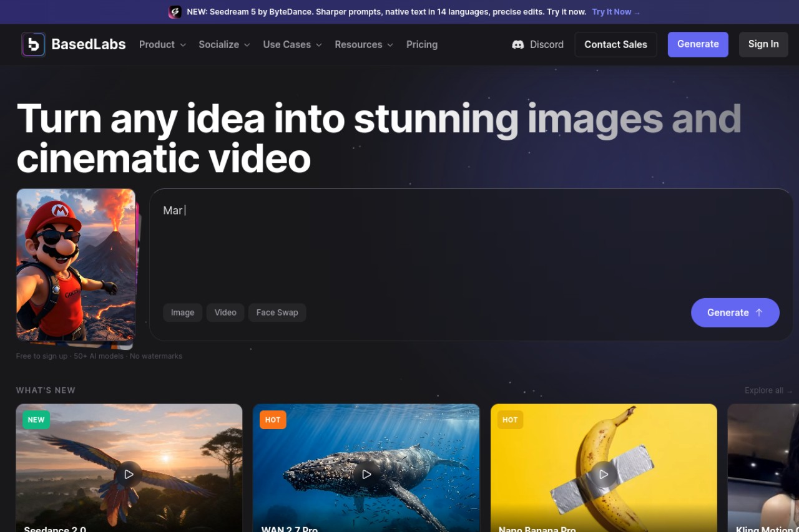Viewport: 799px width, 532px height.
Task: Play the Seedance 2.0 parrot video
Action: [x=129, y=474]
